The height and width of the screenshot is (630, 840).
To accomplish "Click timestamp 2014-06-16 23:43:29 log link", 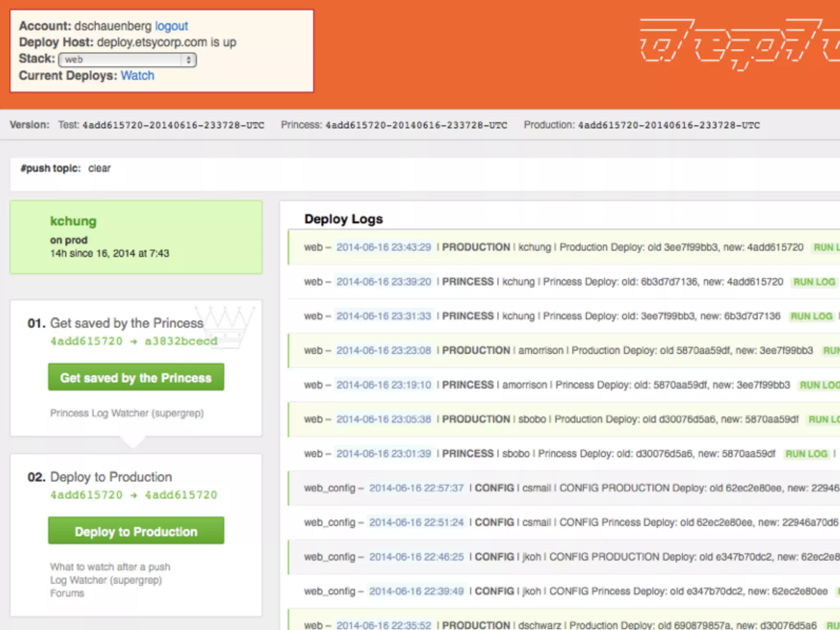I will [383, 247].
